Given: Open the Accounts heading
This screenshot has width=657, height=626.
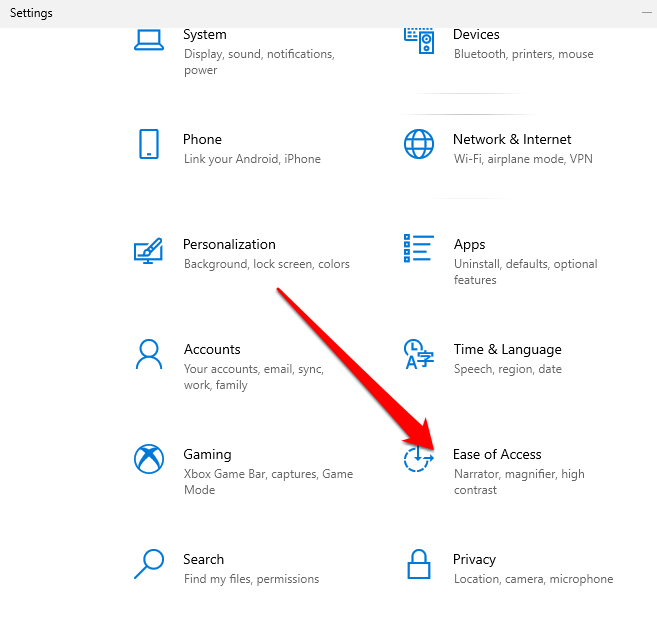Looking at the screenshot, I should (212, 349).
